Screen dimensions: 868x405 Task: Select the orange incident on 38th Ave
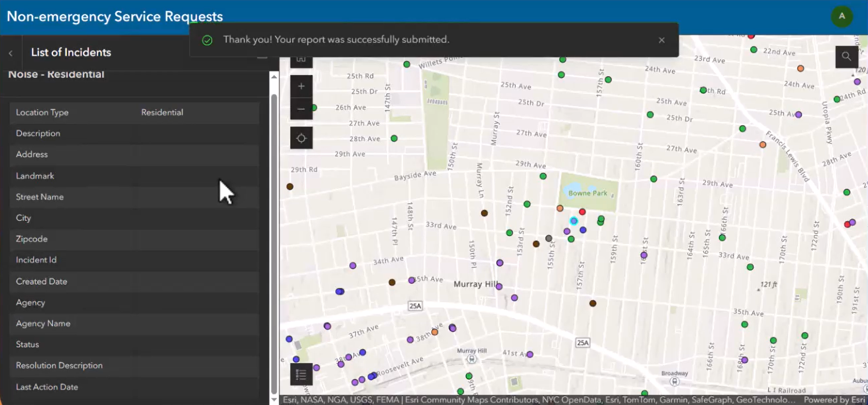(x=435, y=332)
